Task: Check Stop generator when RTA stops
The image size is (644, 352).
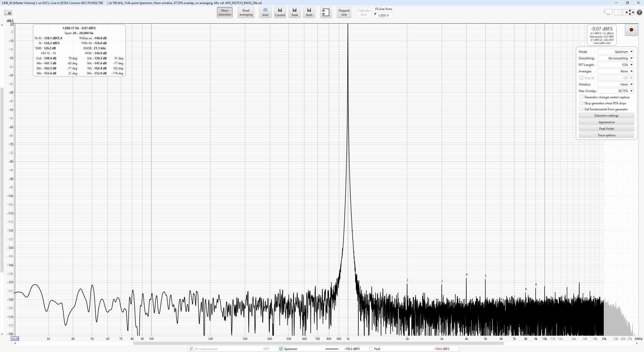Action: coord(581,103)
